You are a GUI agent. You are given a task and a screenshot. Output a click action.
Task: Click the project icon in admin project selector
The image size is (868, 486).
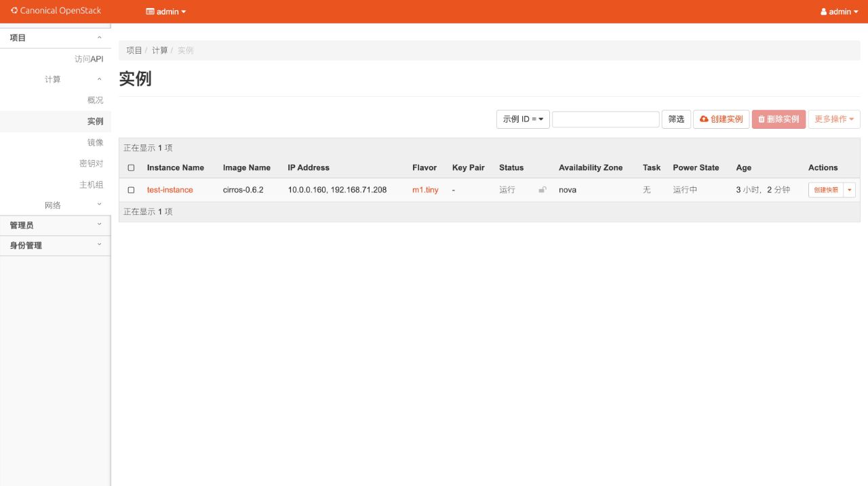click(x=150, y=12)
